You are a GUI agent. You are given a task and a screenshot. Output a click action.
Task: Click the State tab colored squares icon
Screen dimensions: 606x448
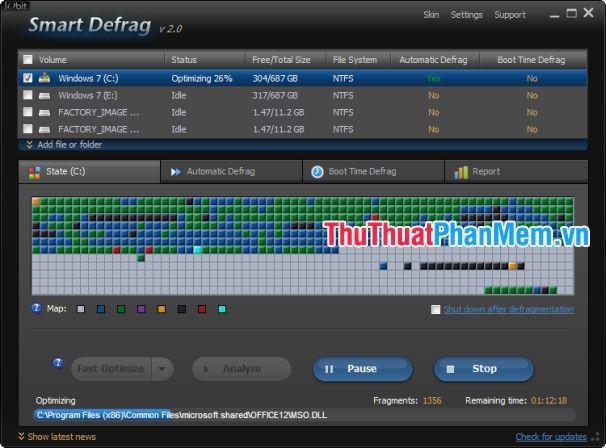point(34,172)
